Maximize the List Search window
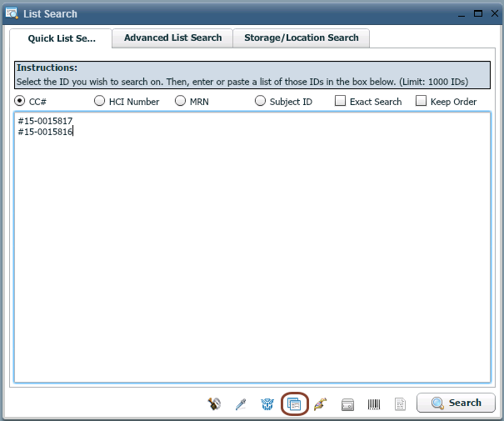Screen dimensions: 504x421 click(478, 13)
